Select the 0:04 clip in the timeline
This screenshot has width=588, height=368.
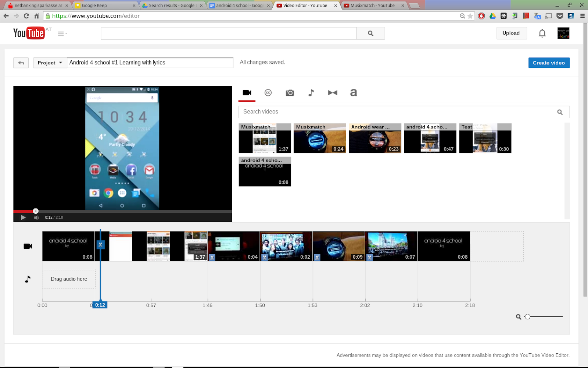click(x=234, y=246)
